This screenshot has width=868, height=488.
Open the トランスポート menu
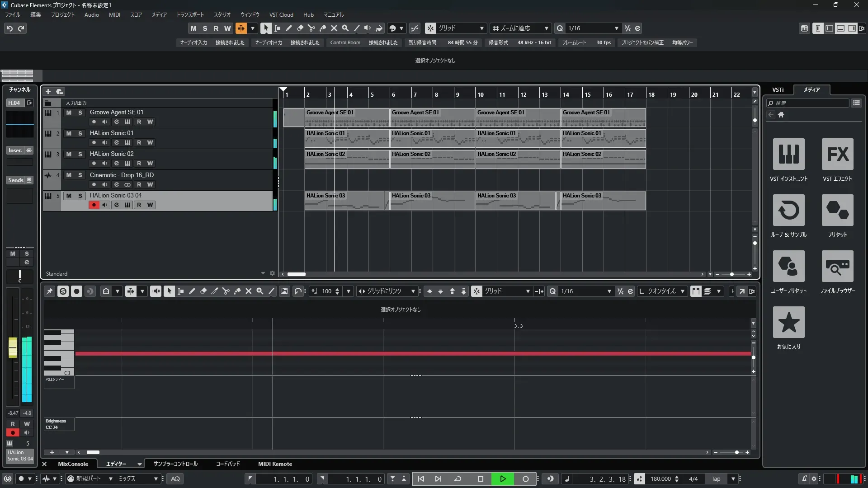(190, 14)
